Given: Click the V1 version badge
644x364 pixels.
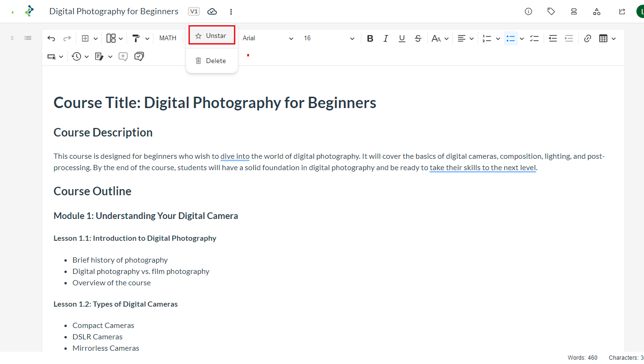Looking at the screenshot, I should [194, 11].
